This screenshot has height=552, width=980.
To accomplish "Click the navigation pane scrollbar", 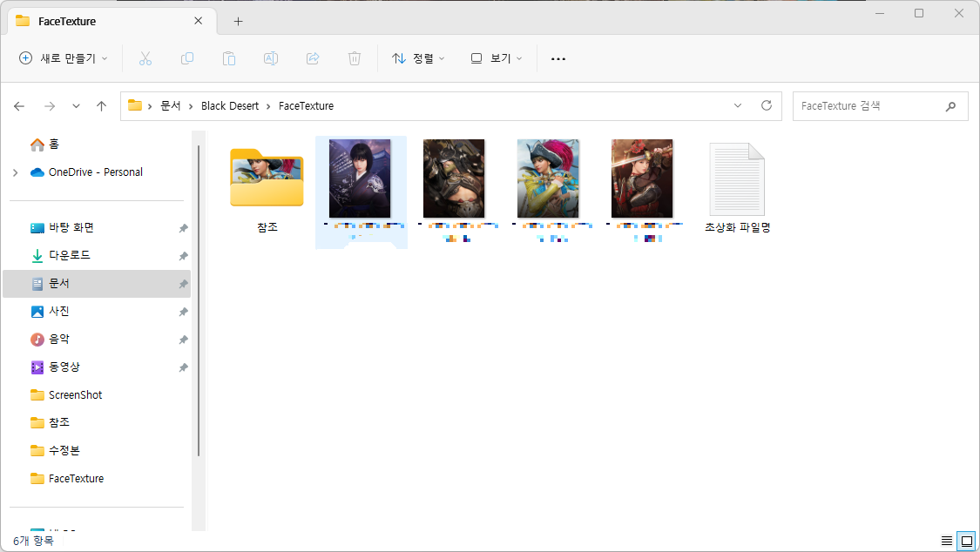I will (199, 301).
